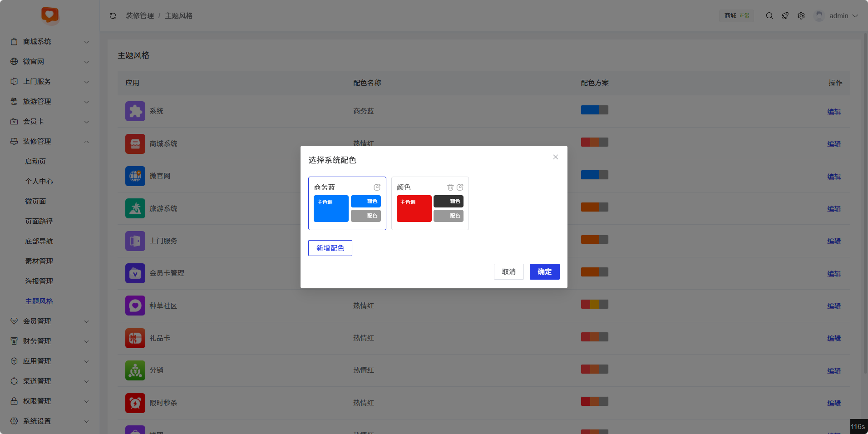Click the red 主色调 swatch
The height and width of the screenshot is (434, 868).
(x=414, y=209)
